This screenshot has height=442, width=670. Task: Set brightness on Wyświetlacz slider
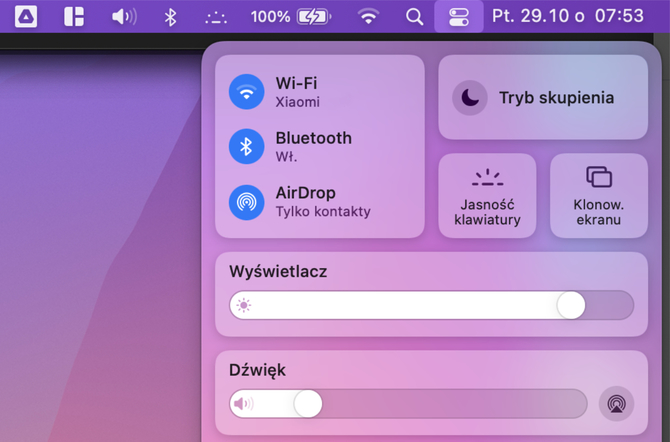pos(432,305)
